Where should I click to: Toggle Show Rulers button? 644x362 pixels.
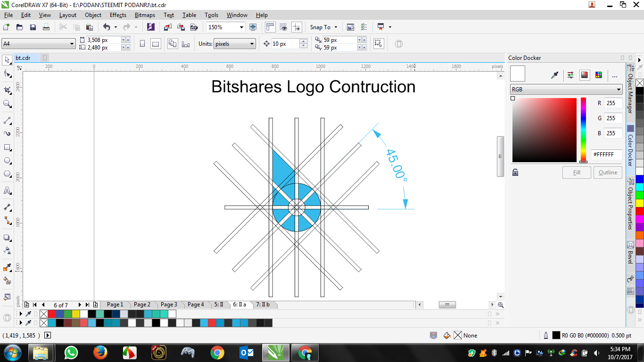[x=270, y=27]
